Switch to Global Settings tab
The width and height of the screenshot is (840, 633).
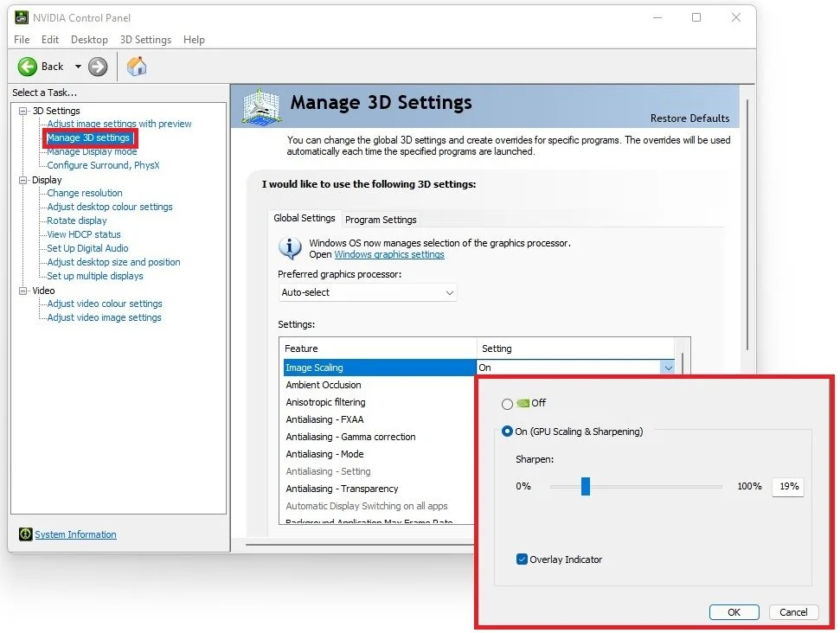pyautogui.click(x=304, y=218)
